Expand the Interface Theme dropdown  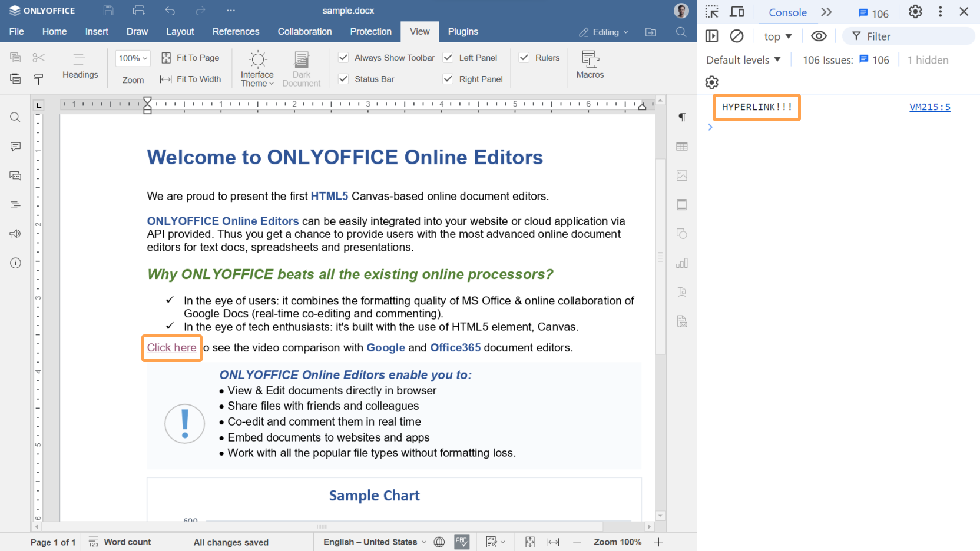tap(257, 69)
